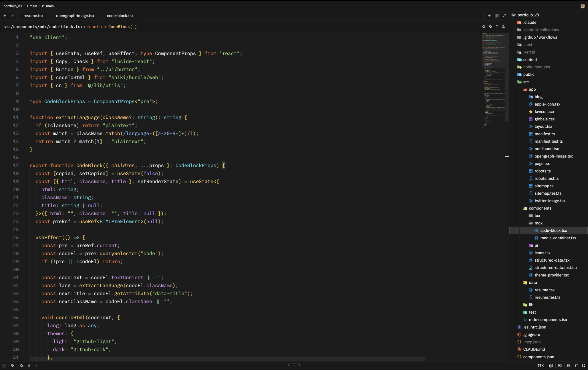Zoom the pane with expand arrows icon

click(x=504, y=16)
